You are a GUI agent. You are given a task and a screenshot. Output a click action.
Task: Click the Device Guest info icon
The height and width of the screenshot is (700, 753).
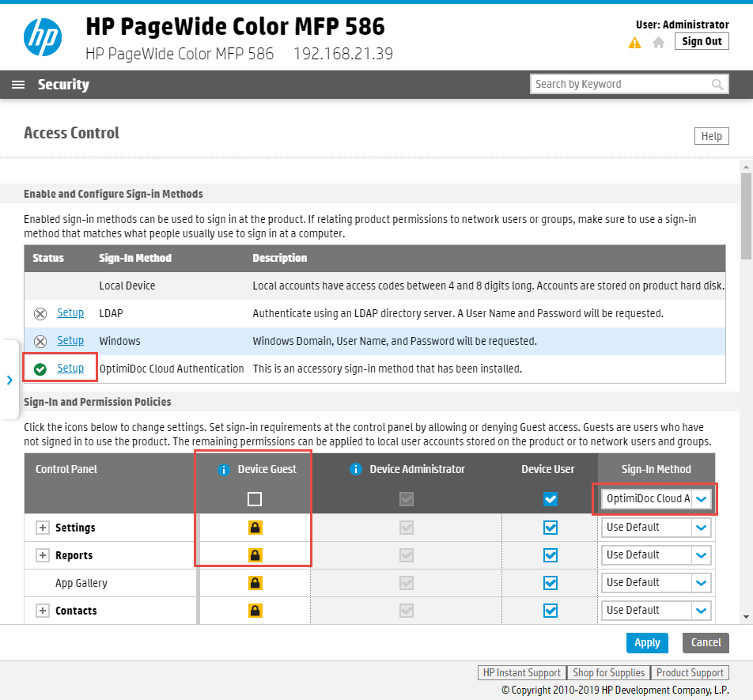point(223,470)
